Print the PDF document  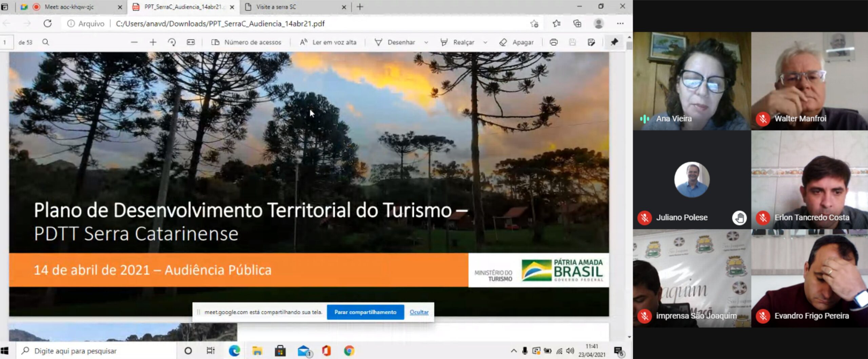[554, 42]
